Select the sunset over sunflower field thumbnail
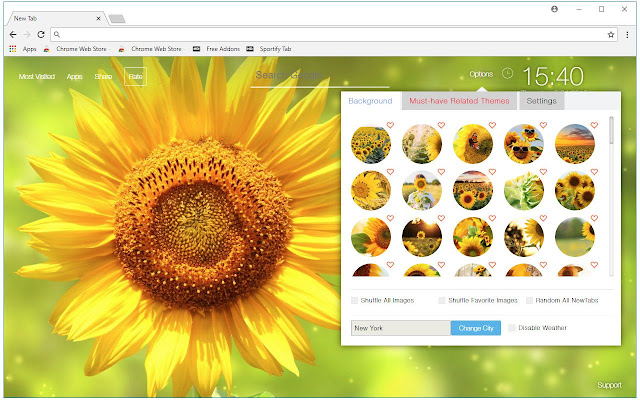The width and height of the screenshot is (640, 400). [575, 144]
